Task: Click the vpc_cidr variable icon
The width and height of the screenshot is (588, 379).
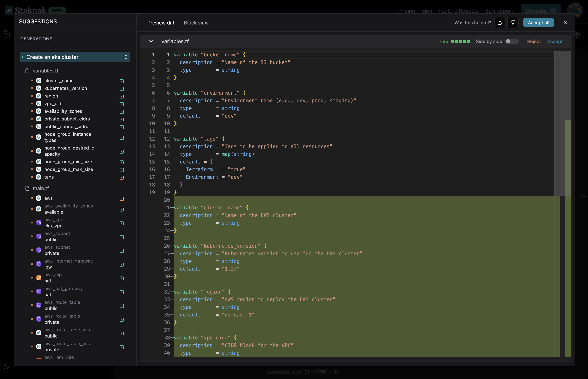Action: coord(39,103)
